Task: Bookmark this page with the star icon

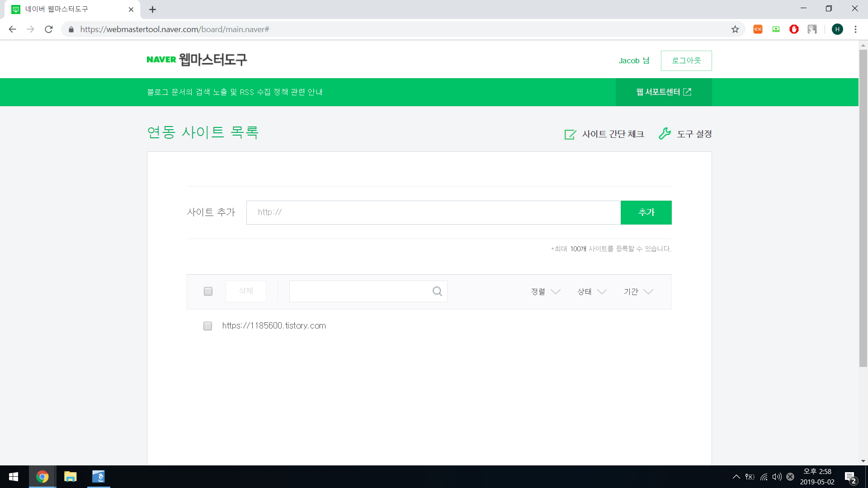Action: click(735, 29)
